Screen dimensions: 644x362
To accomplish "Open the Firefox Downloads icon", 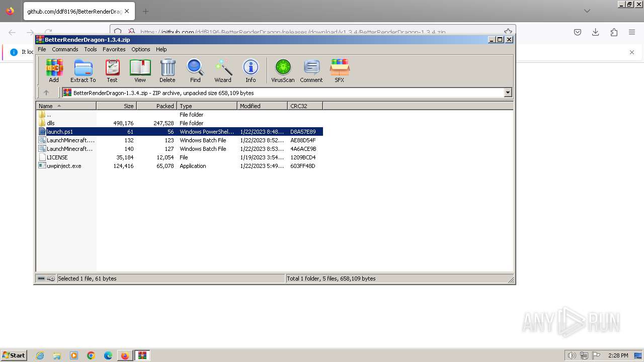I will pyautogui.click(x=595, y=32).
